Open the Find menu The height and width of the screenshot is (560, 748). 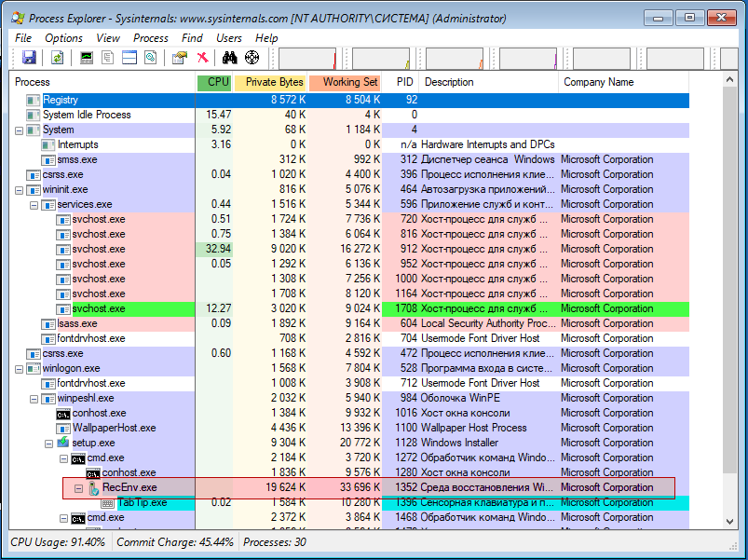point(192,38)
